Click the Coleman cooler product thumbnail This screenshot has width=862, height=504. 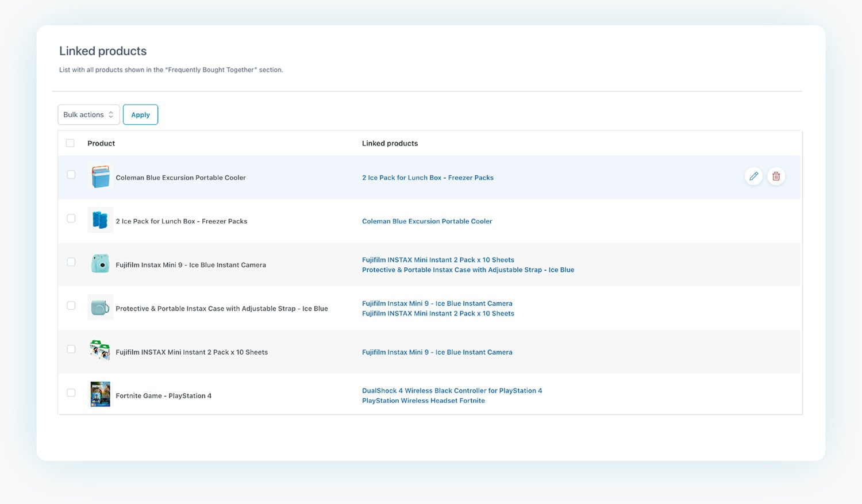click(100, 176)
